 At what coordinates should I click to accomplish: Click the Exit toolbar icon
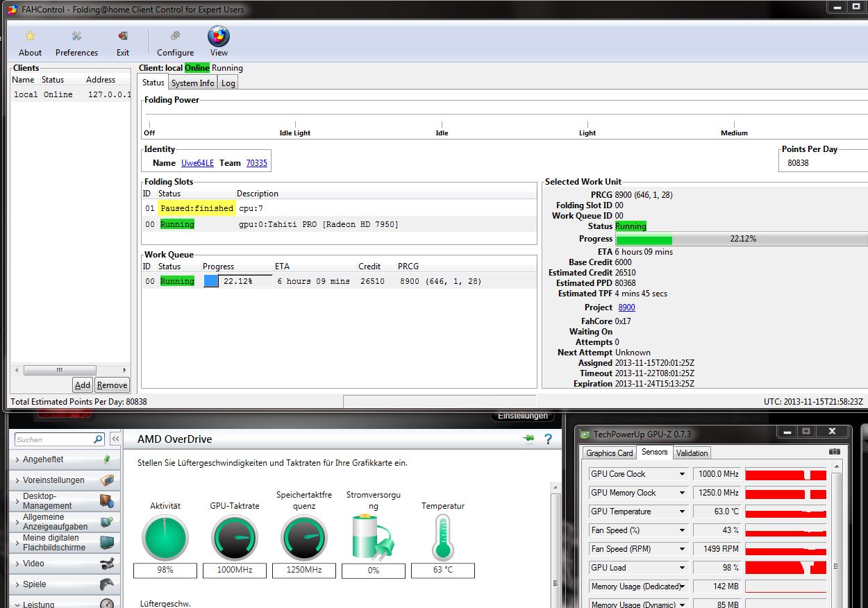(x=123, y=43)
